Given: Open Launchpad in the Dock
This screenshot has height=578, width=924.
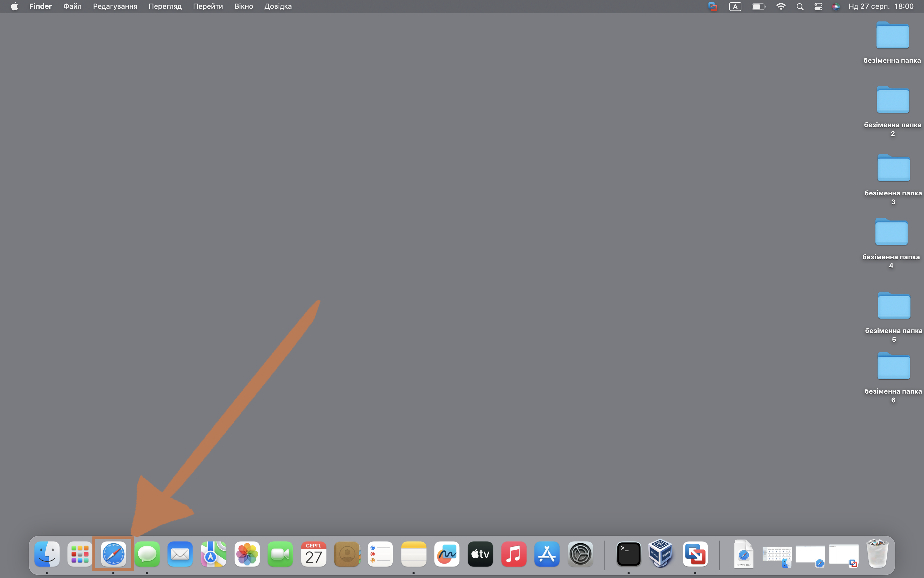Looking at the screenshot, I should click(80, 554).
